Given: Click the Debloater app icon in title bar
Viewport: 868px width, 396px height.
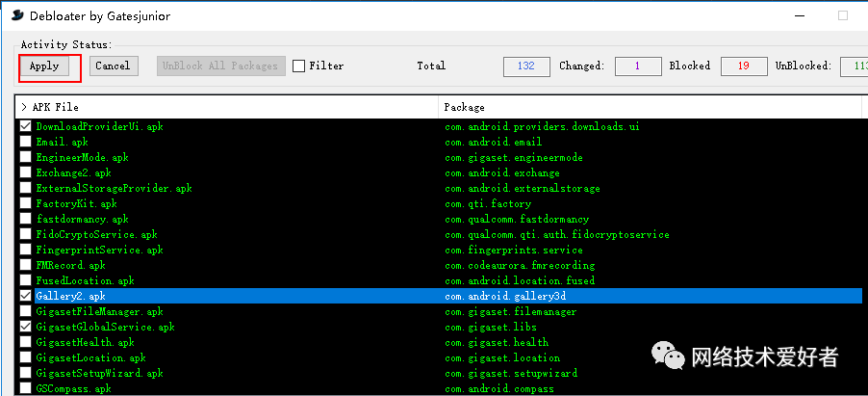Looking at the screenshot, I should click(x=17, y=15).
